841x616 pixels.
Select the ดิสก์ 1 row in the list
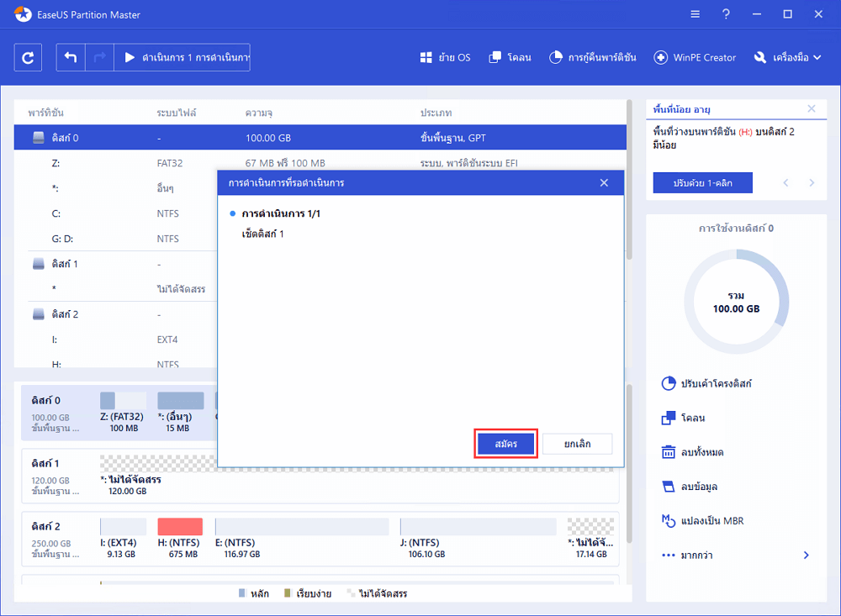pyautogui.click(x=116, y=264)
